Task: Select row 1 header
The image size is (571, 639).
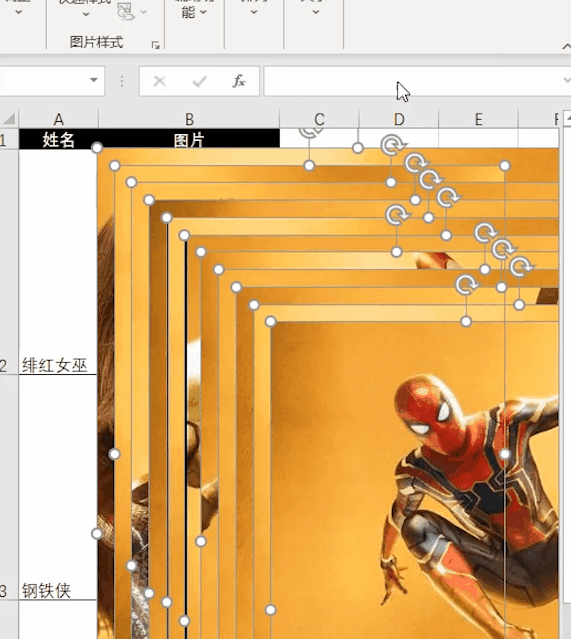Action: pyautogui.click(x=8, y=140)
